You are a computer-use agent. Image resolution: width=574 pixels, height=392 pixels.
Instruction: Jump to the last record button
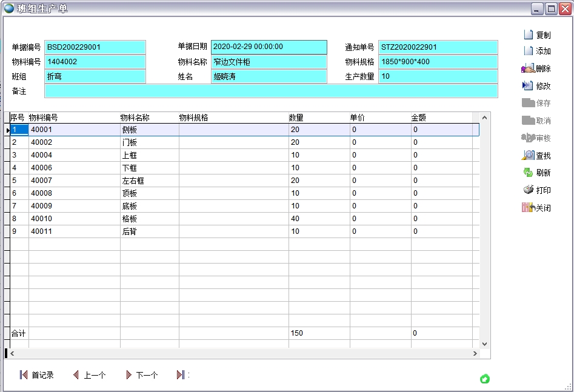pos(181,375)
